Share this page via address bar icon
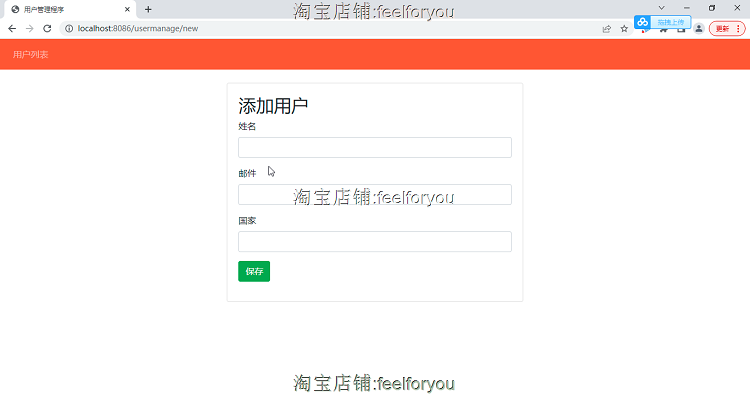Viewport: 750px width, 399px height. pyautogui.click(x=607, y=29)
